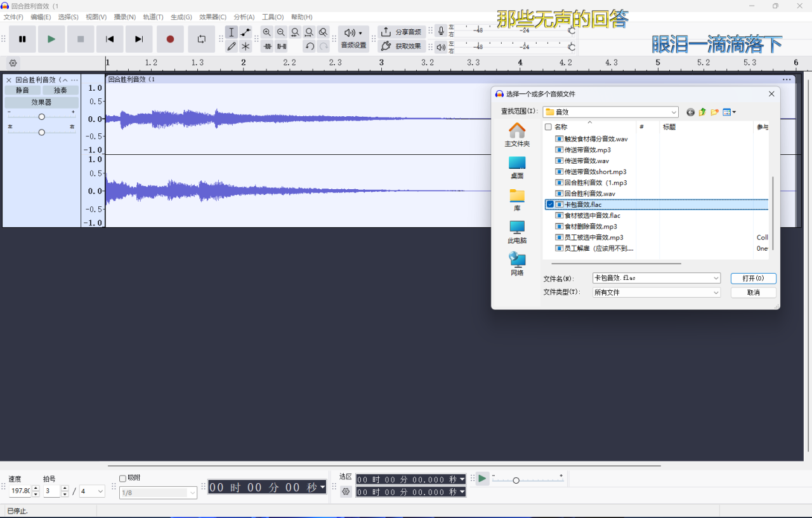The height and width of the screenshot is (518, 812).
Task: Collapse the track with the caret button
Action: click(x=64, y=80)
